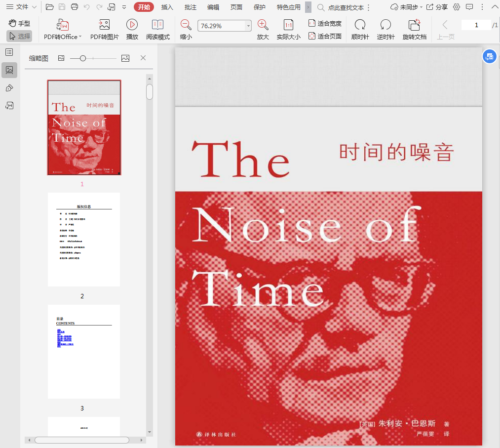Select page 2 thumbnail
This screenshot has height=448, width=500.
click(84, 240)
